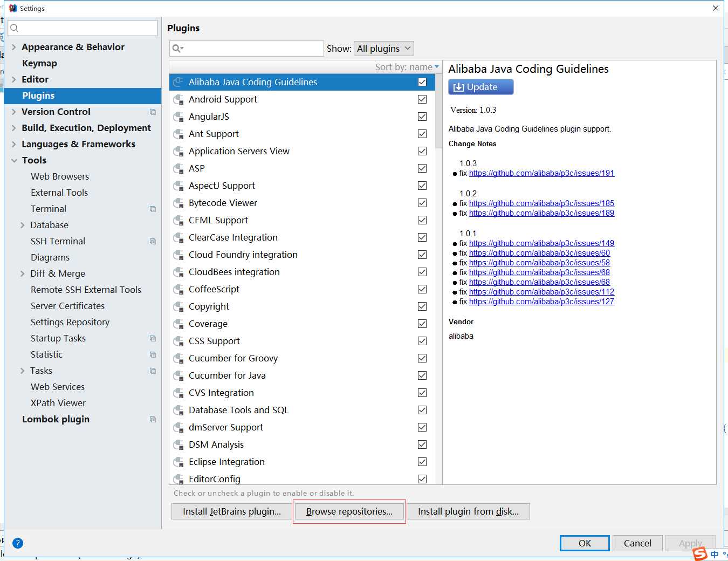Click the project-level icon next to Lombok plugin
Viewport: 728px width, 561px height.
click(153, 419)
